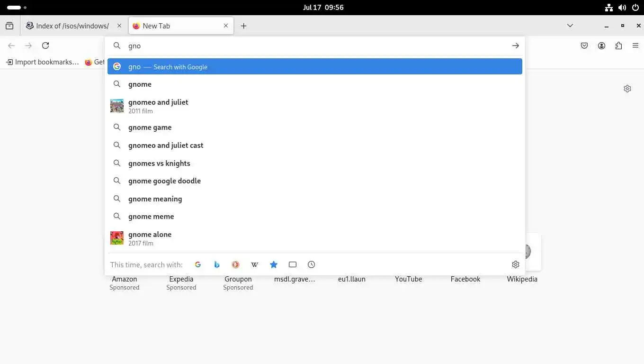Search this time with Google icon
This screenshot has width=644, height=364.
198,264
